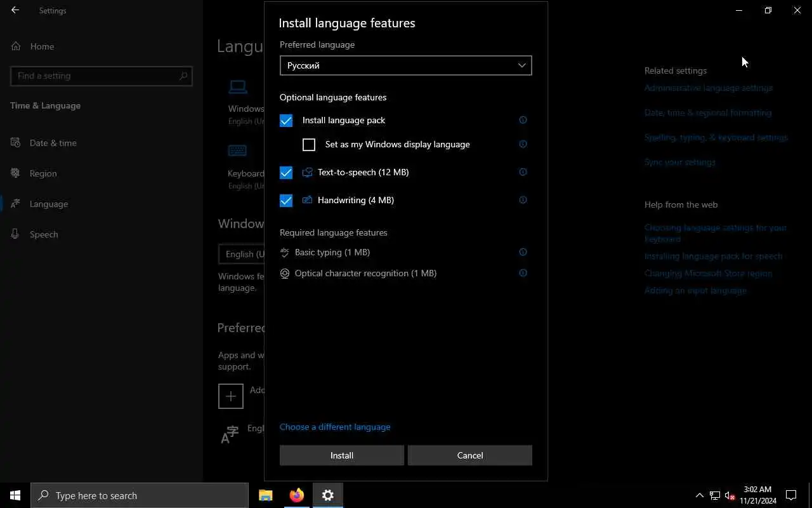Click the Text-to-speech feature icon

coord(308,172)
